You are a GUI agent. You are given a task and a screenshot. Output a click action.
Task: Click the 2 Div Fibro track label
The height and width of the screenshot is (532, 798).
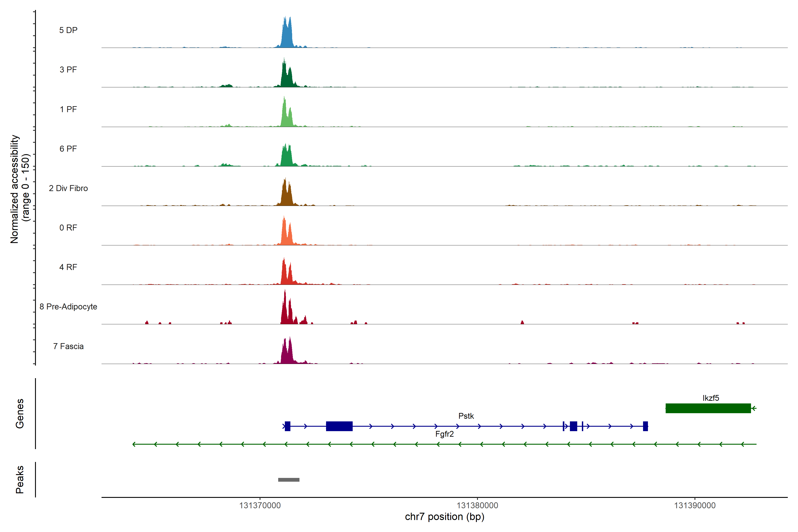click(x=68, y=188)
